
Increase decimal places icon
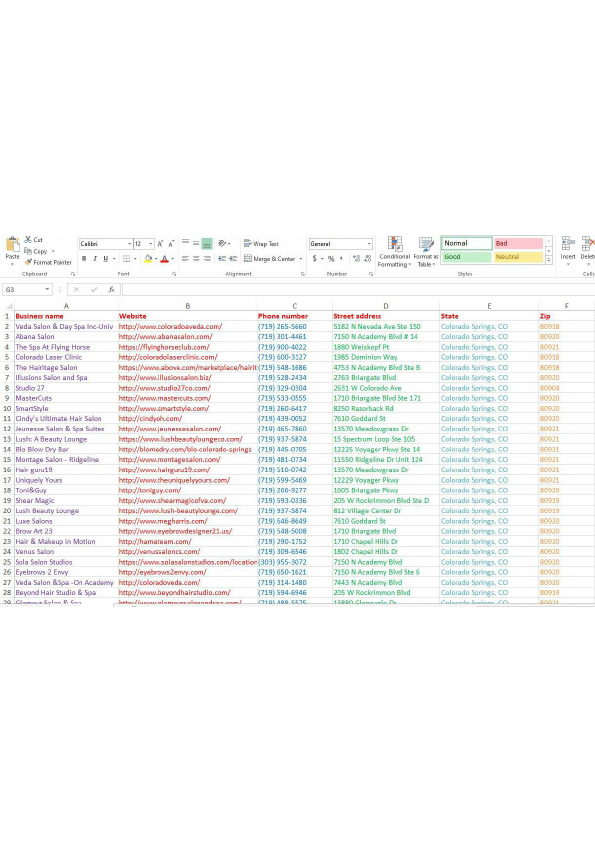(357, 259)
